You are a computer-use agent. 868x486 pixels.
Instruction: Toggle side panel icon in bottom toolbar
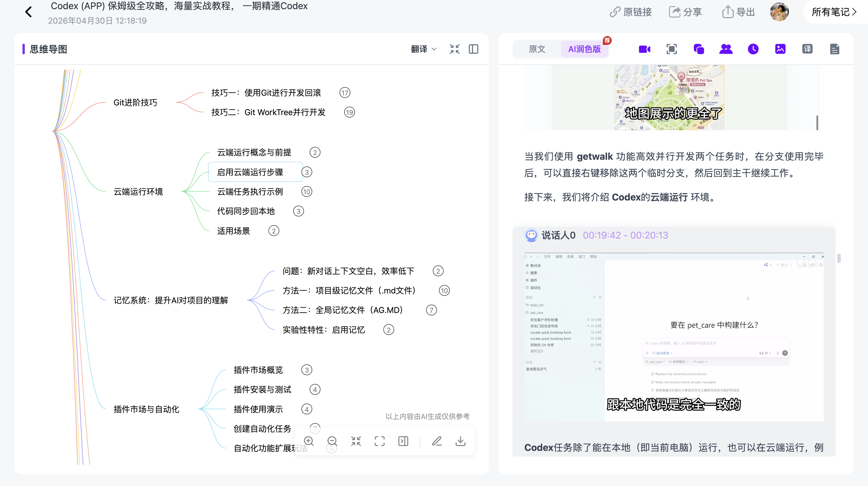click(x=403, y=441)
